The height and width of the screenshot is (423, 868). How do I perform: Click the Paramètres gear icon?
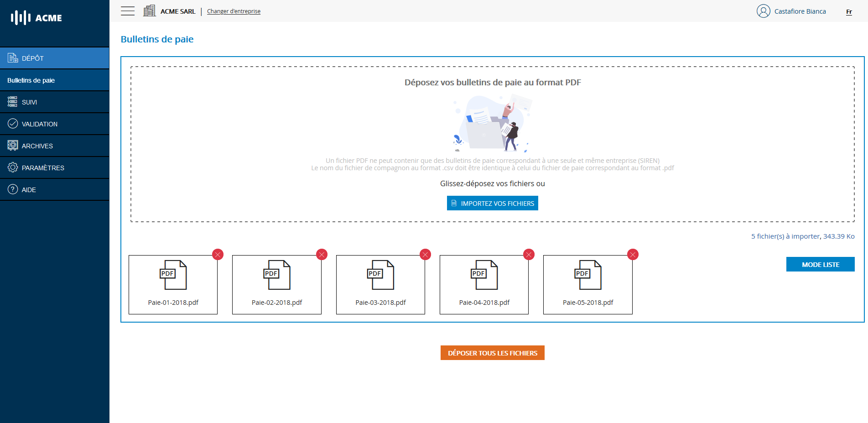(x=12, y=167)
